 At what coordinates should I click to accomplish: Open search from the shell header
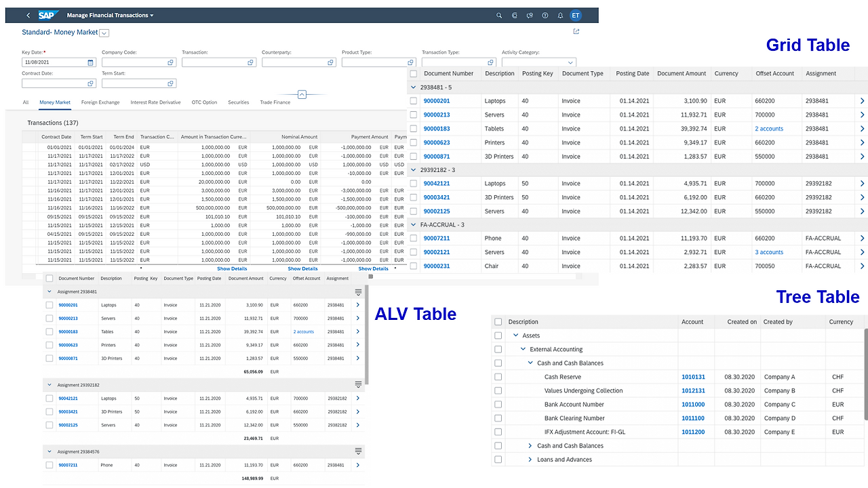pos(499,16)
